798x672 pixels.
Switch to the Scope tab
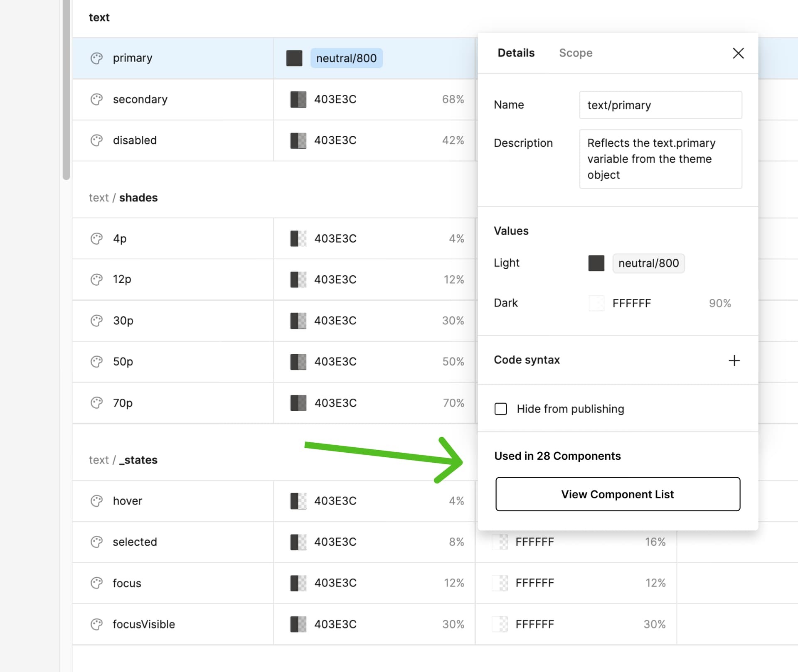click(576, 53)
